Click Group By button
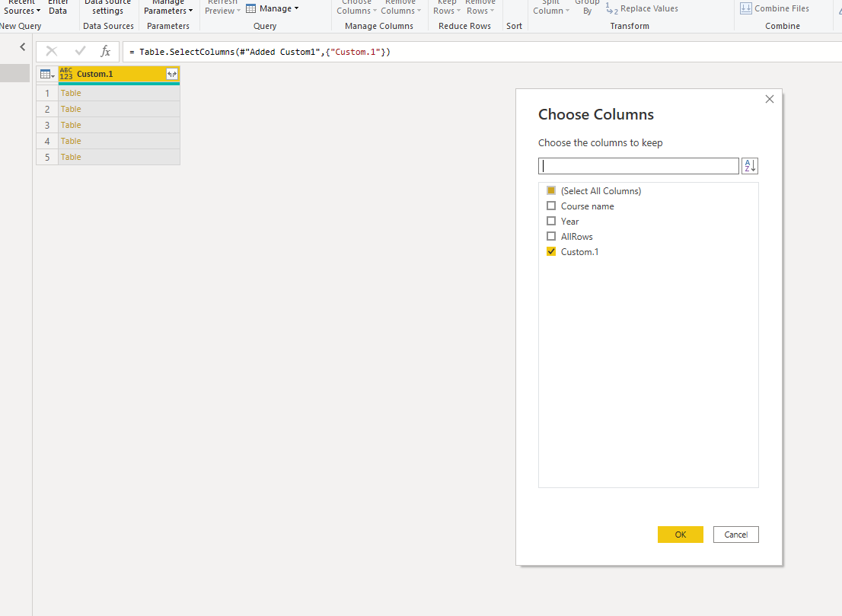The height and width of the screenshot is (616, 842). point(587,7)
